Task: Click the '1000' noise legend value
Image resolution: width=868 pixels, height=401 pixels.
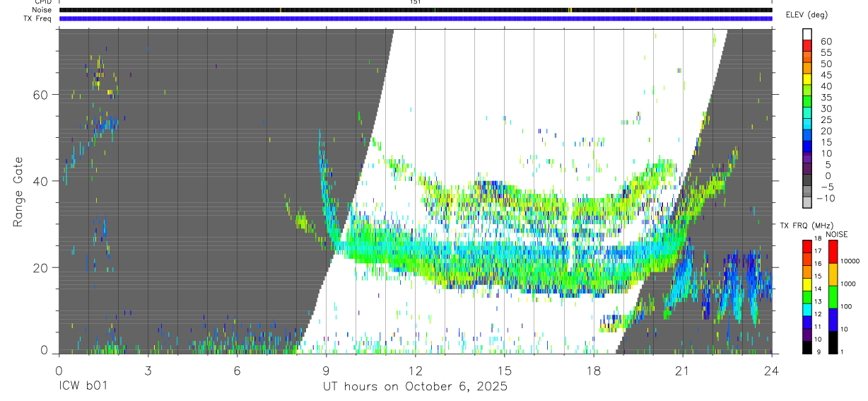Action: [x=848, y=284]
